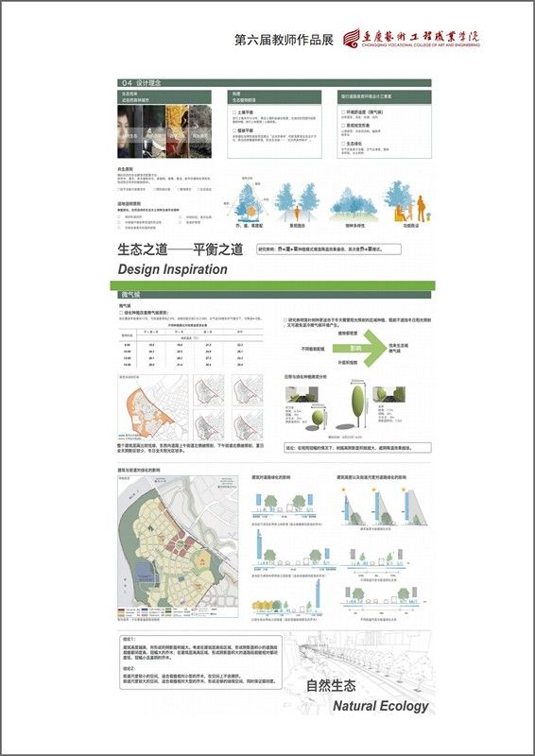Click the '研究表明' rounded findings box
Viewport: 535px width, 756px height.
coord(329,249)
